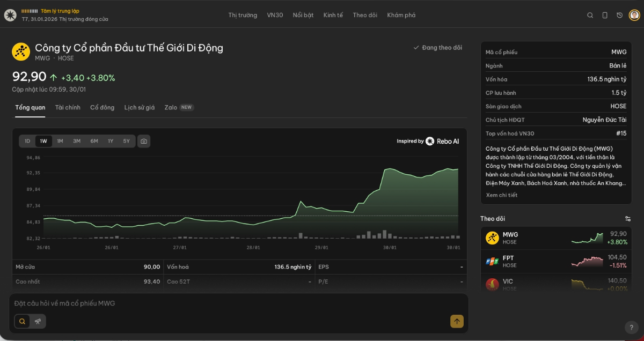Open viewing history via the clock icon
This screenshot has height=341, width=644.
click(619, 15)
